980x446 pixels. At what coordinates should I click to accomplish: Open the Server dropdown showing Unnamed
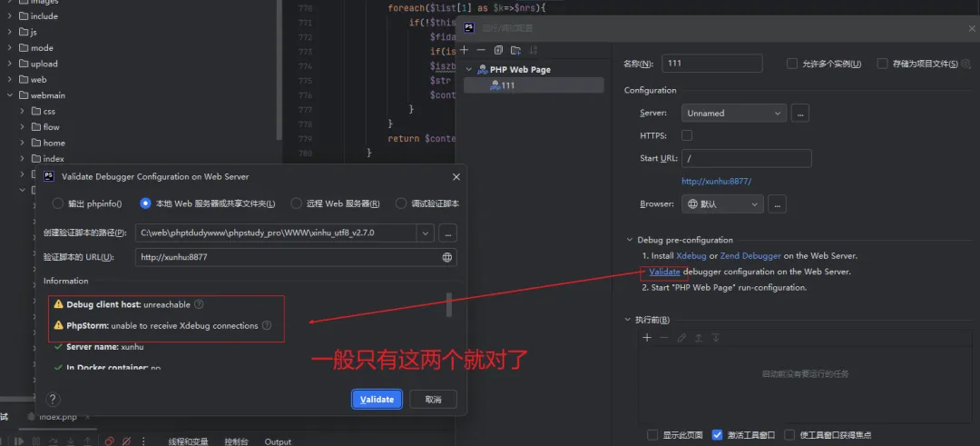pyautogui.click(x=734, y=114)
